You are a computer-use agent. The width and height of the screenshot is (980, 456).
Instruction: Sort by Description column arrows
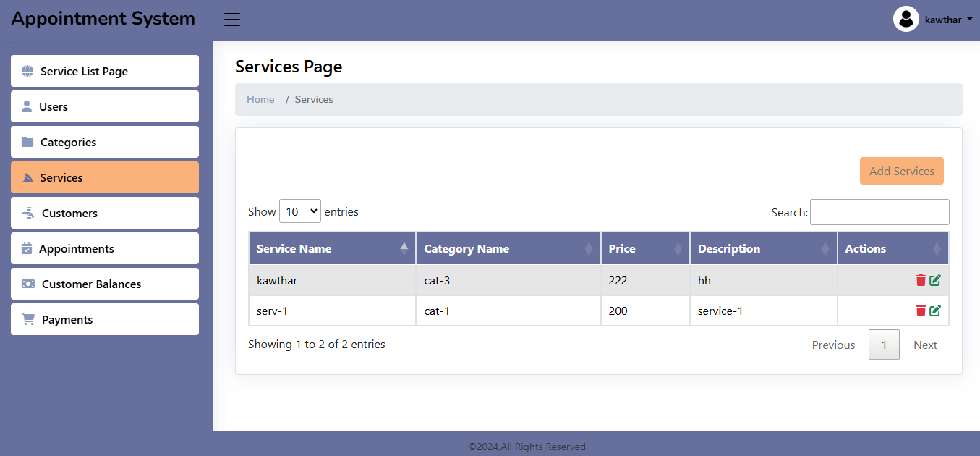click(x=825, y=248)
